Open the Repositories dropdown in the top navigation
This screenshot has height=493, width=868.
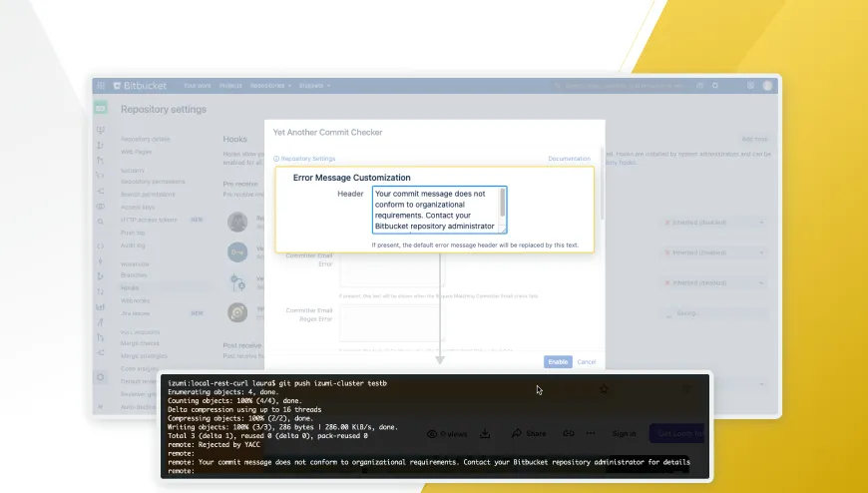coord(270,86)
